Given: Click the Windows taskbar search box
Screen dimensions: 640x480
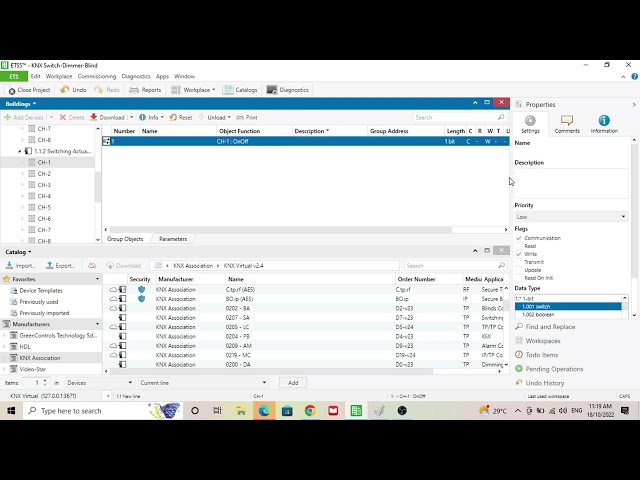Looking at the screenshot, I should coord(102,411).
